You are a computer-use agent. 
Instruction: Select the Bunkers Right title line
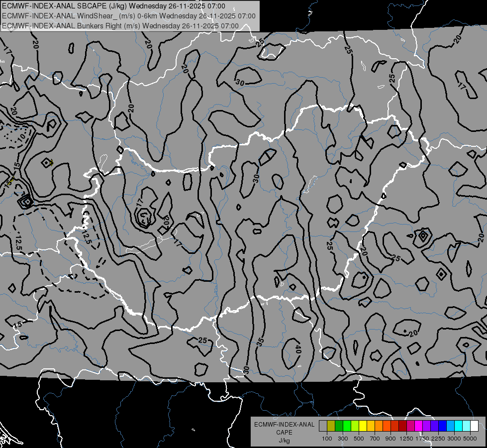coord(120,26)
